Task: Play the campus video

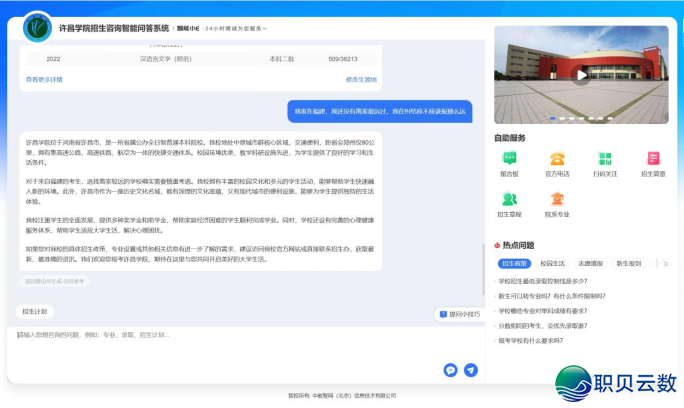Action: [580, 75]
